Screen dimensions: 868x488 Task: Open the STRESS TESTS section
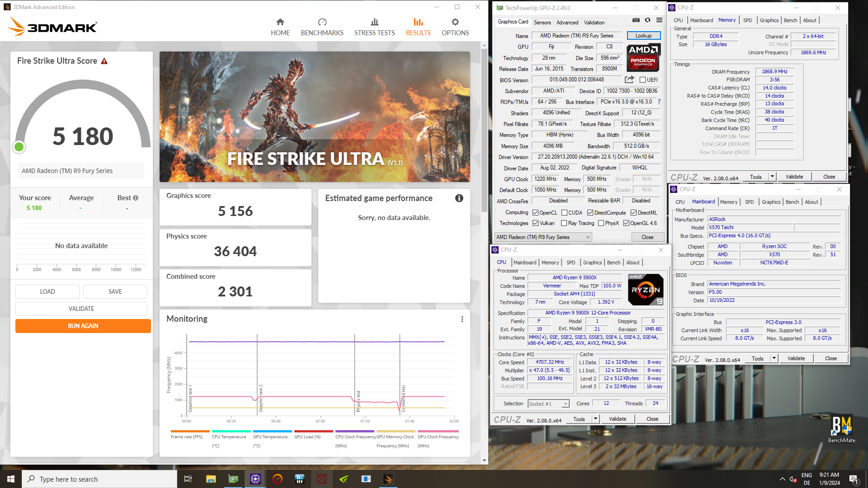pos(374,27)
